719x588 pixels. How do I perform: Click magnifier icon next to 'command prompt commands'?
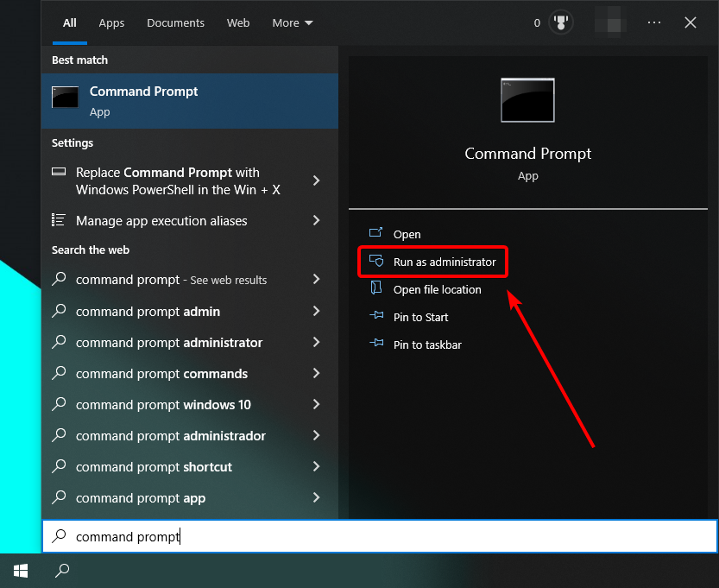click(x=59, y=373)
